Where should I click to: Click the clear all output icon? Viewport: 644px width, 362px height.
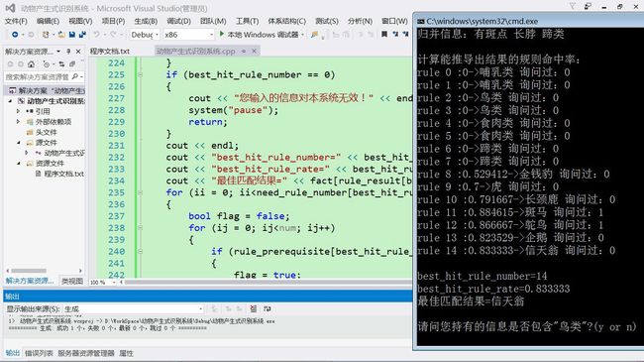[x=254, y=308]
